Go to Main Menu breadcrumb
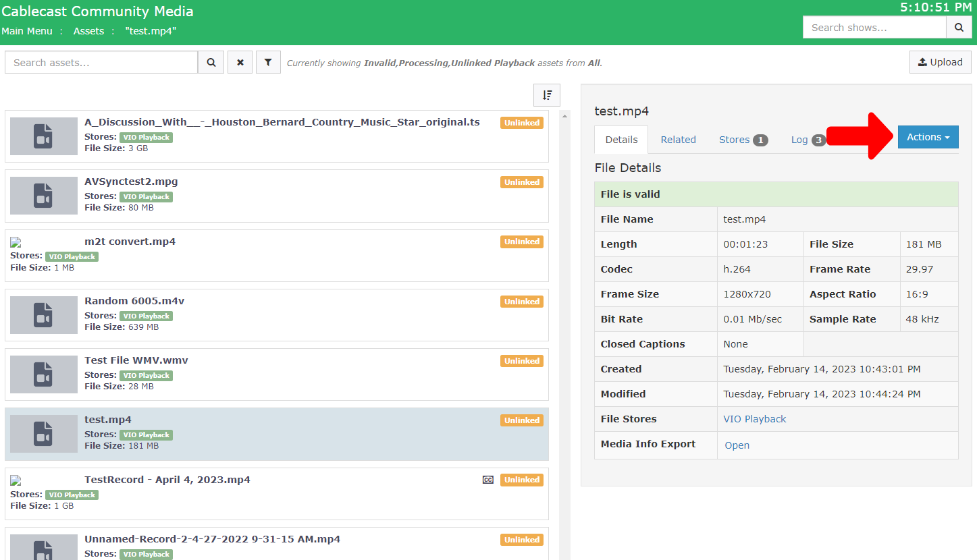This screenshot has width=977, height=560. click(27, 31)
